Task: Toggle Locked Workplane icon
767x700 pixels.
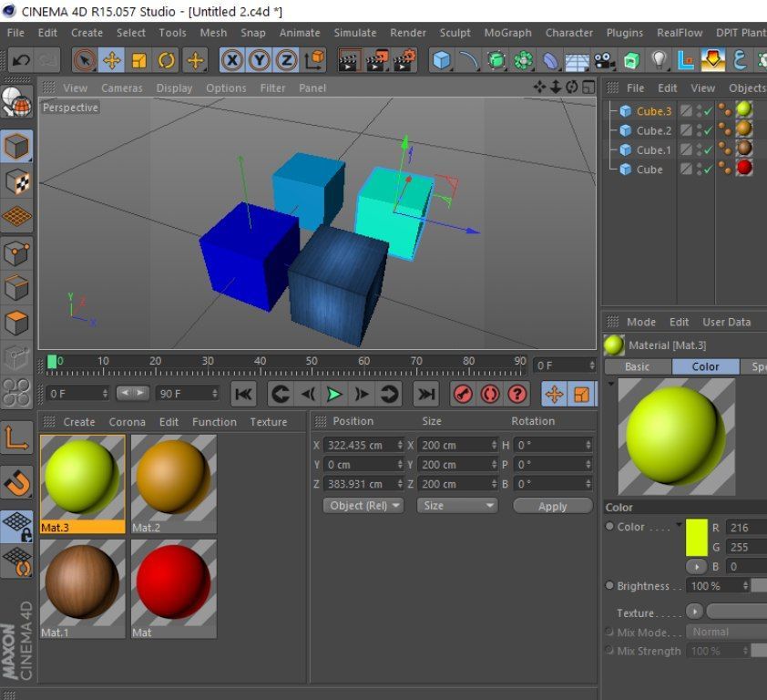Action: click(x=16, y=526)
